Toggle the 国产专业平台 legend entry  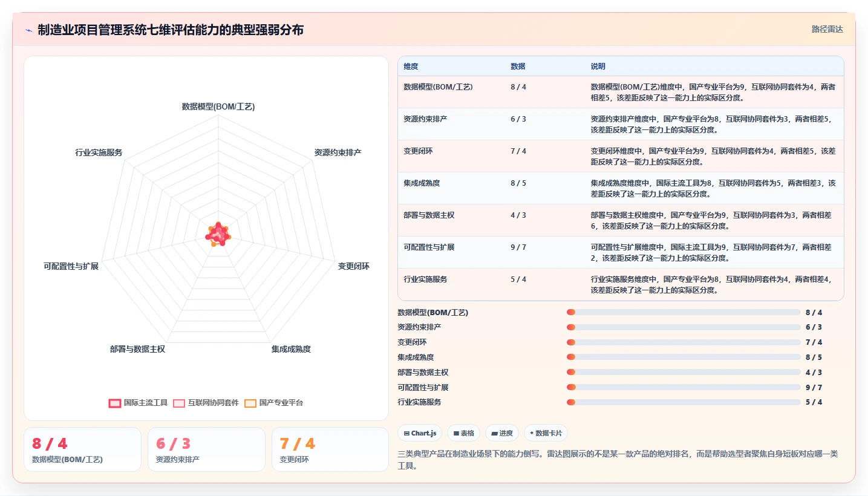(x=273, y=403)
